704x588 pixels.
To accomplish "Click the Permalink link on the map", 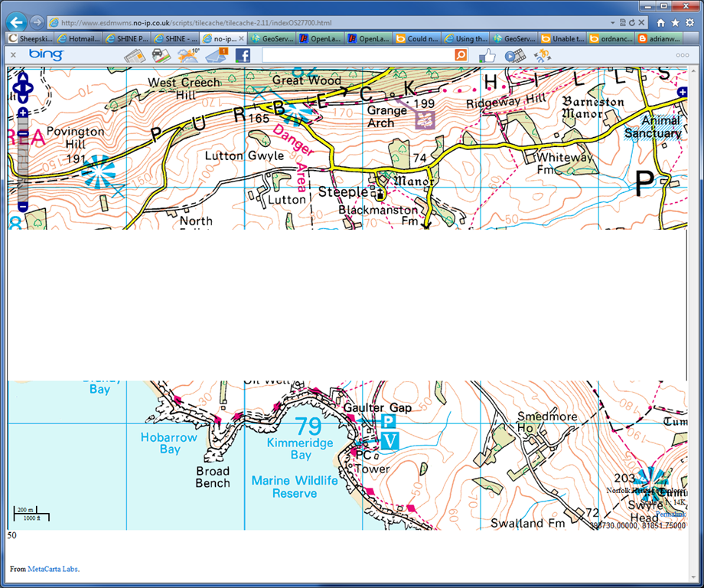I will [x=670, y=514].
